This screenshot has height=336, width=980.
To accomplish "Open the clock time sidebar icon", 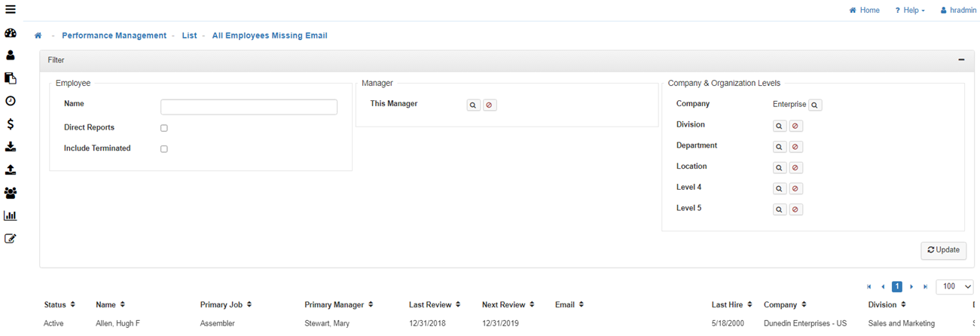I will coord(11,101).
